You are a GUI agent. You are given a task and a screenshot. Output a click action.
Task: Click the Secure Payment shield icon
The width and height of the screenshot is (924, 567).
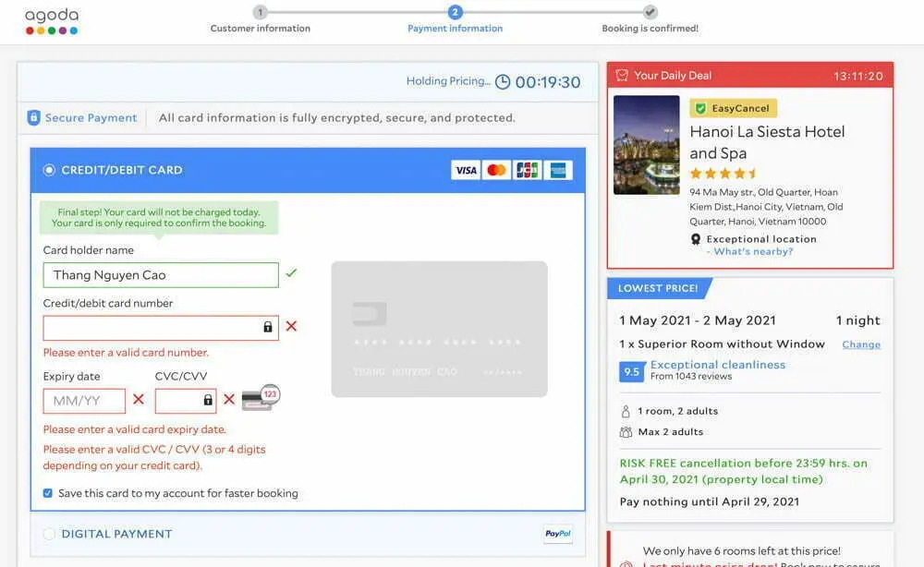(x=33, y=118)
